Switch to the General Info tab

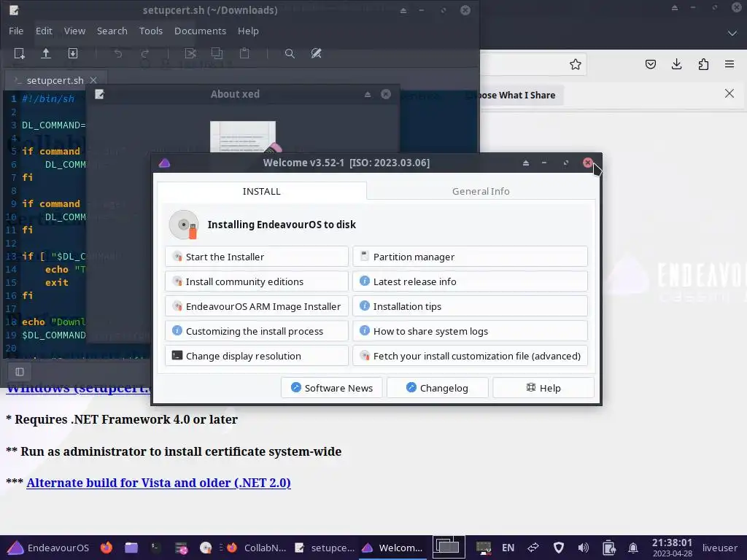(x=481, y=191)
